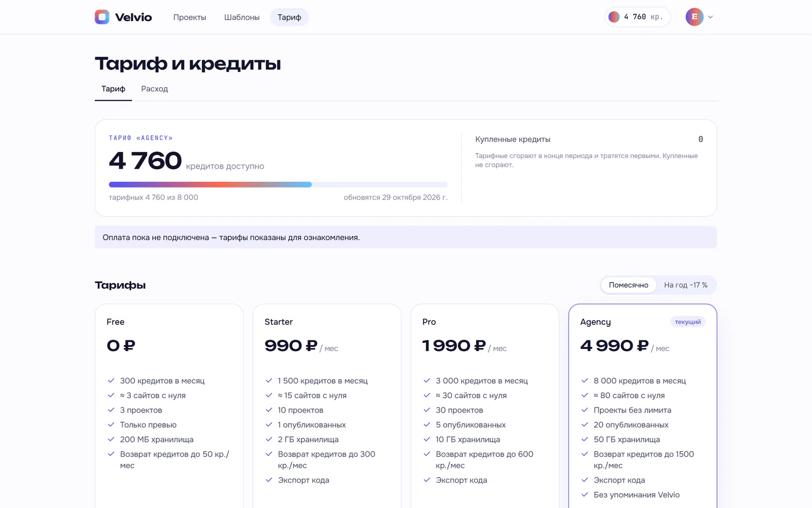Click checkmark beside 200 МБ хранилища

click(111, 439)
